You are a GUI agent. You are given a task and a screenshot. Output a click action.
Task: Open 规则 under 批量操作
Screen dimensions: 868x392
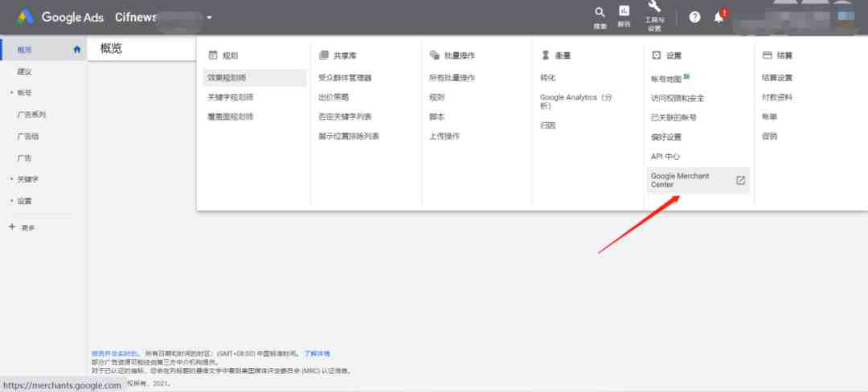pos(436,97)
